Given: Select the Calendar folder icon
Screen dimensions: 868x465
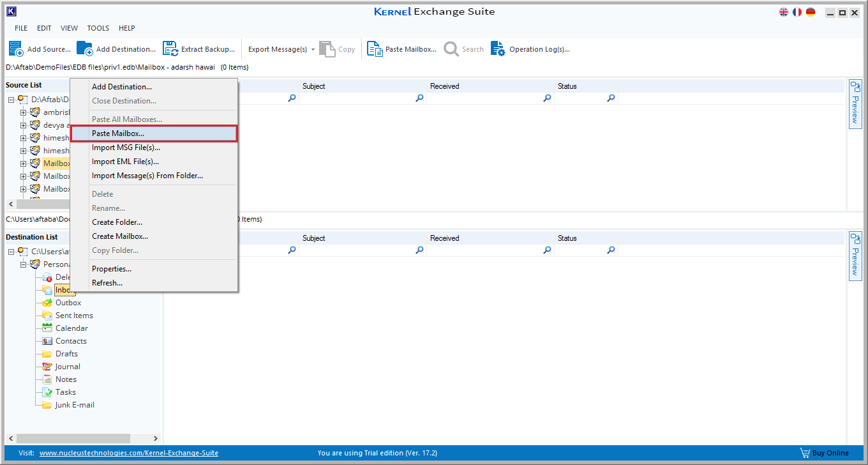Looking at the screenshot, I should [47, 328].
